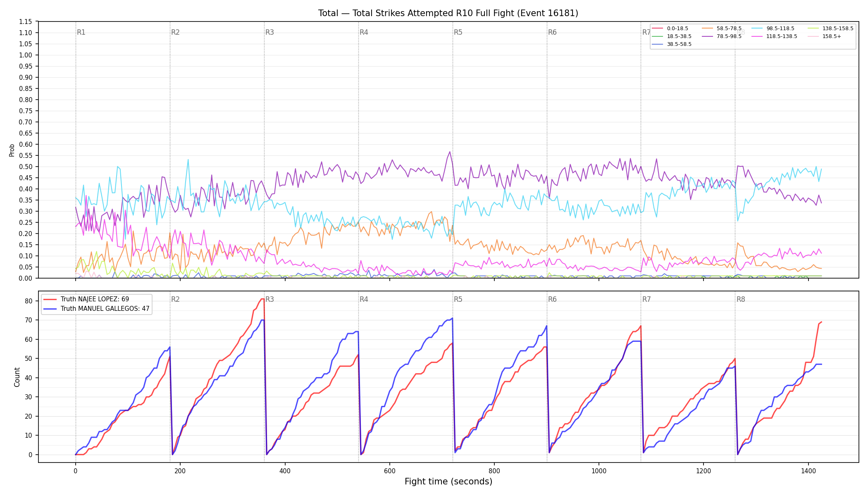Click the '58.5-78.5' legend label

pos(729,29)
